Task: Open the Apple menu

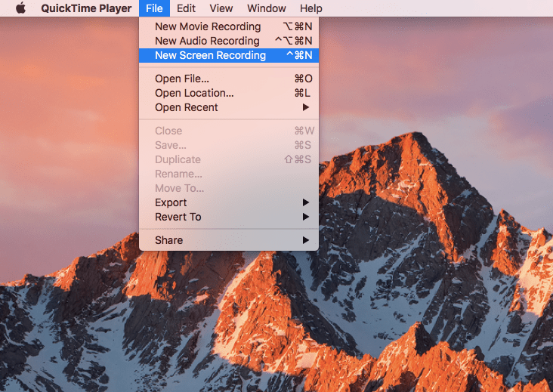Action: (21, 8)
